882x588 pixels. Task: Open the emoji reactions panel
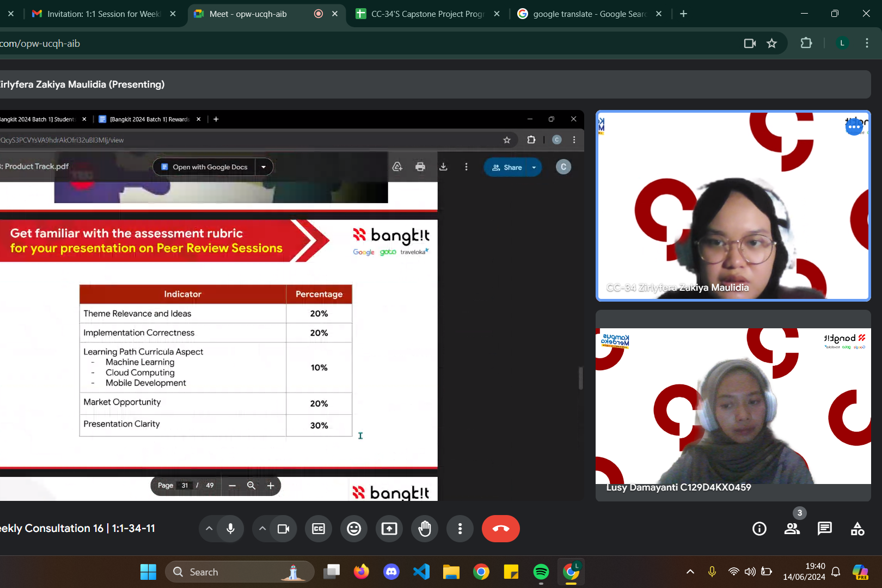[x=354, y=529]
